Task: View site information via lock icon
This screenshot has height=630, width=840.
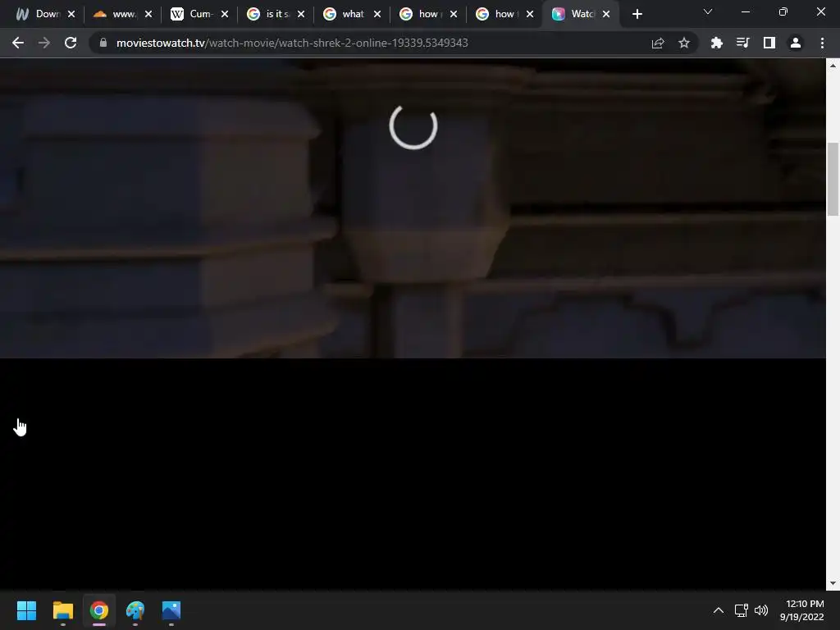Action: coord(103,43)
